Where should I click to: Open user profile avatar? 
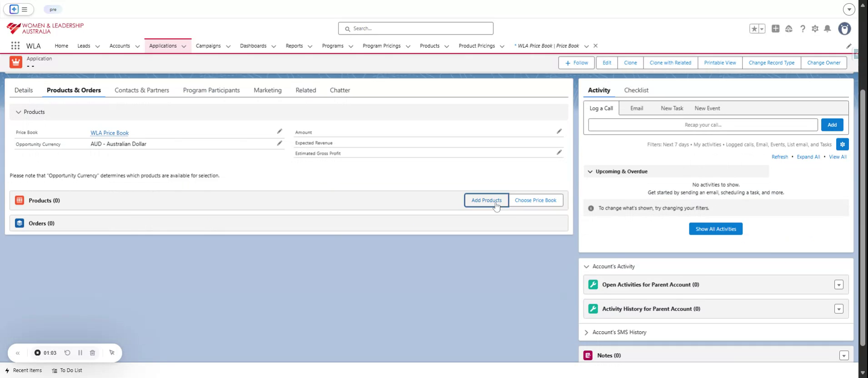844,29
